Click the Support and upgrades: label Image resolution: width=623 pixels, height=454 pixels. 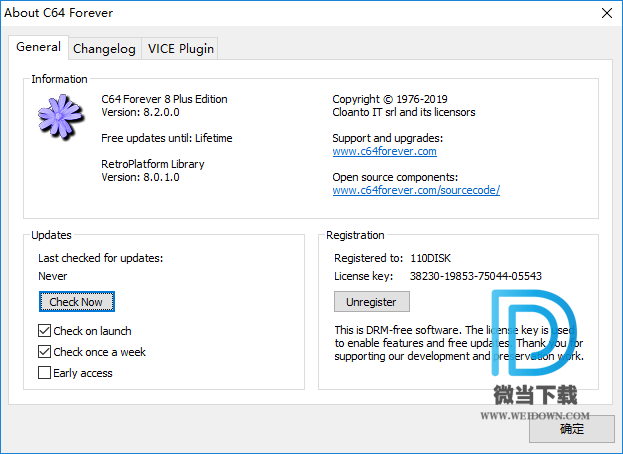coord(387,138)
